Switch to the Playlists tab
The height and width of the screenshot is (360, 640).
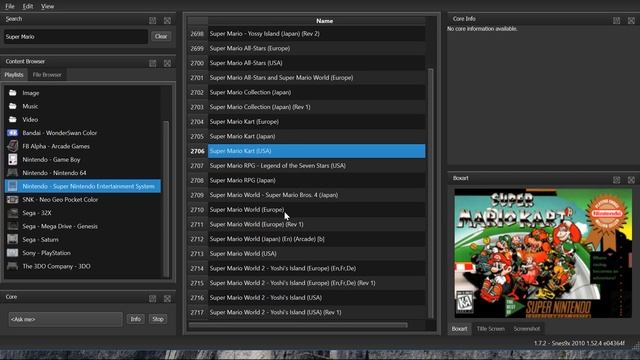(14, 75)
